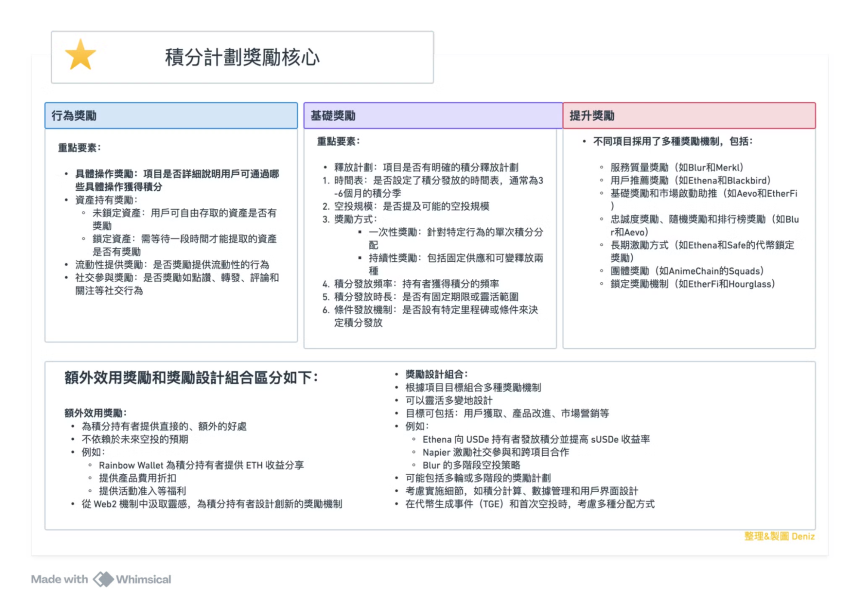The width and height of the screenshot is (860, 603).
Task: Click the 釋放計劃 bullet line
Action: point(426,167)
